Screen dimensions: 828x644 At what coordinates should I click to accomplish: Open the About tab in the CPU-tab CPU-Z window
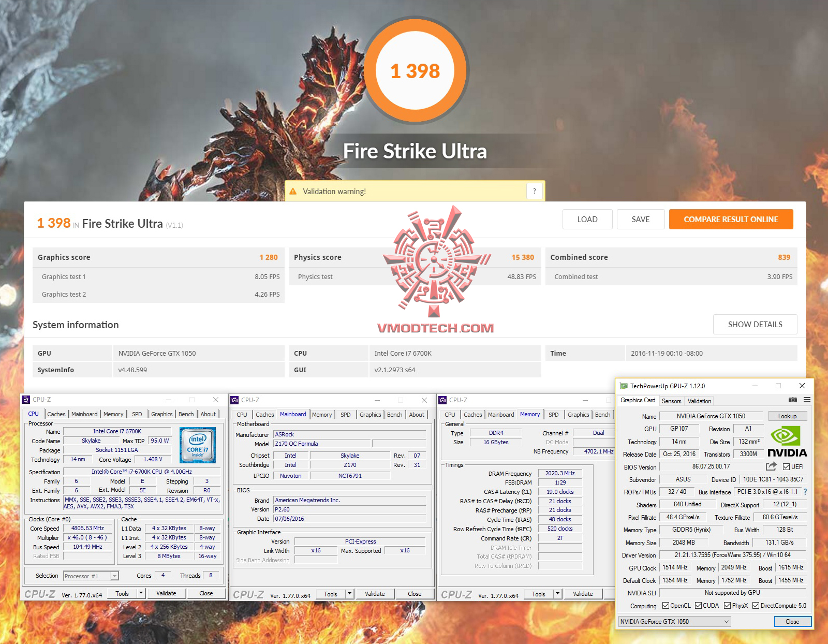[x=208, y=414]
